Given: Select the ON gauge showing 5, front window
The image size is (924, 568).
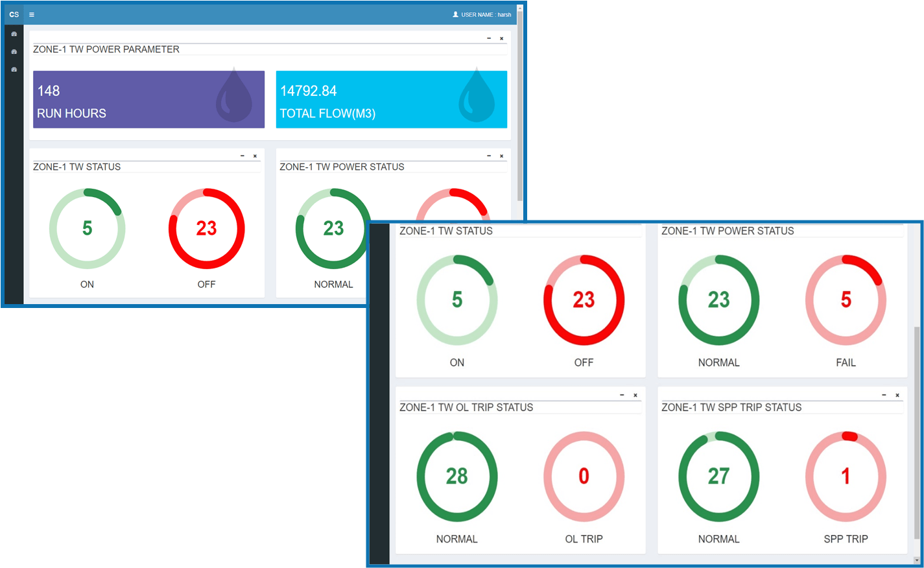Looking at the screenshot, I should 457,300.
